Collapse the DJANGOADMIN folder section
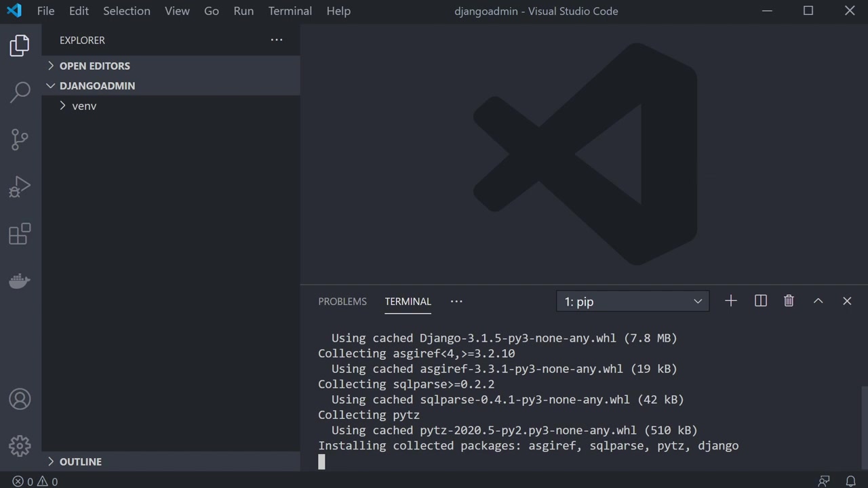Screen dimensions: 868x488 (x=171, y=85)
